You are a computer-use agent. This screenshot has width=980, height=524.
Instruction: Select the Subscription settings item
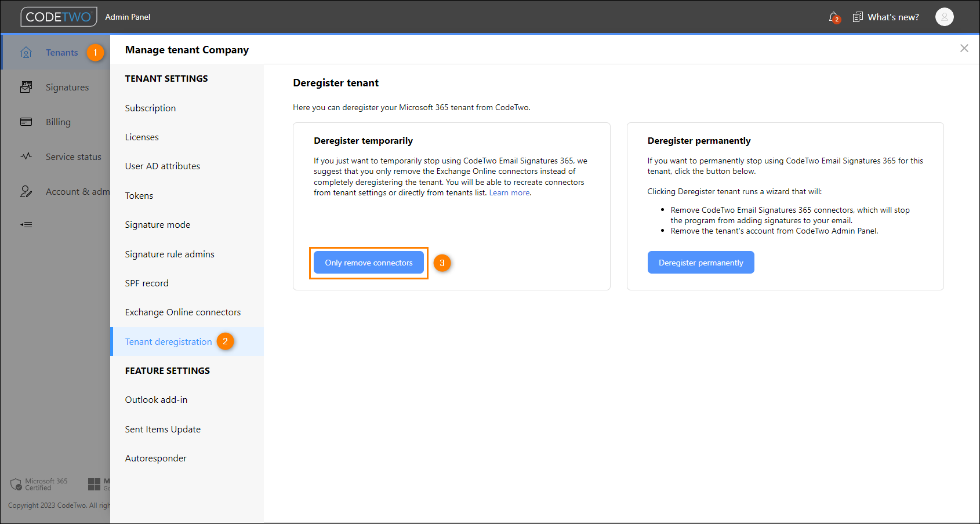coord(187,108)
